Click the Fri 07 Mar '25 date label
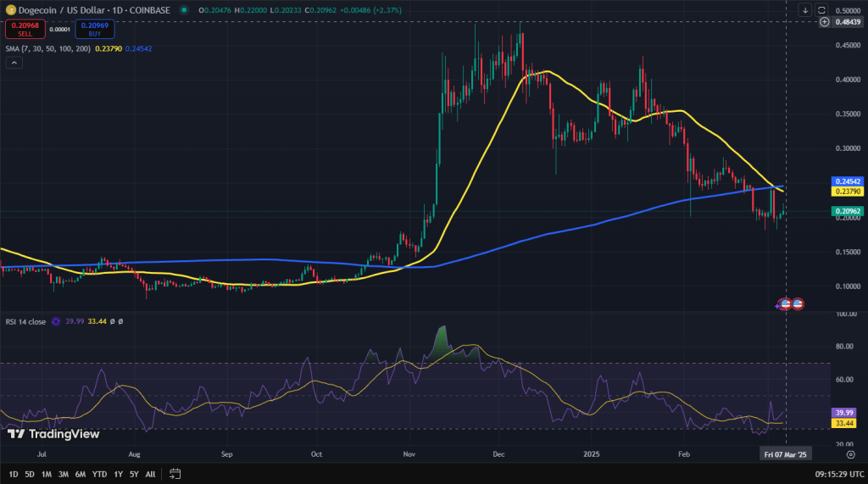Viewport: 868px width, 484px height. pyautogui.click(x=785, y=454)
